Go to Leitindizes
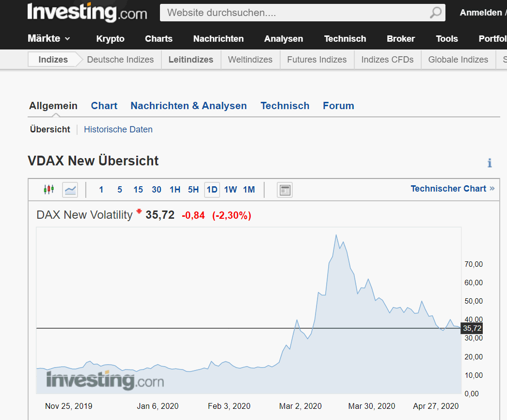The image size is (507, 420). pos(191,60)
